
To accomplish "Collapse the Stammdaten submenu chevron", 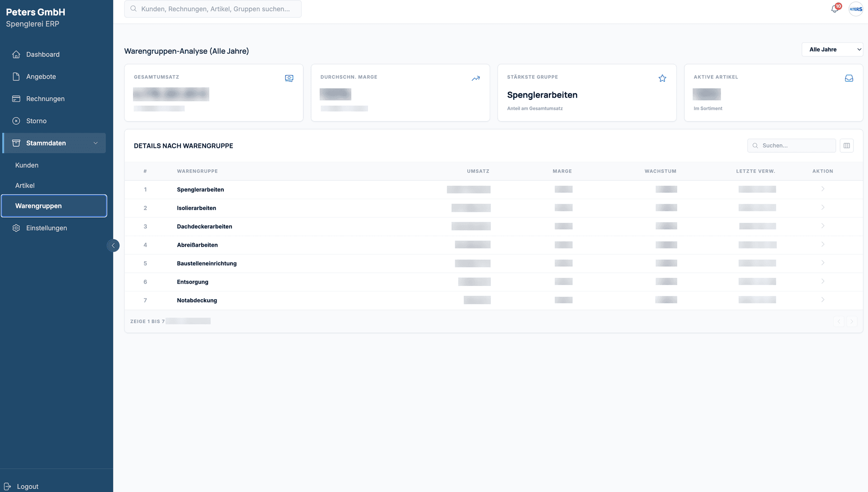I will pos(95,143).
